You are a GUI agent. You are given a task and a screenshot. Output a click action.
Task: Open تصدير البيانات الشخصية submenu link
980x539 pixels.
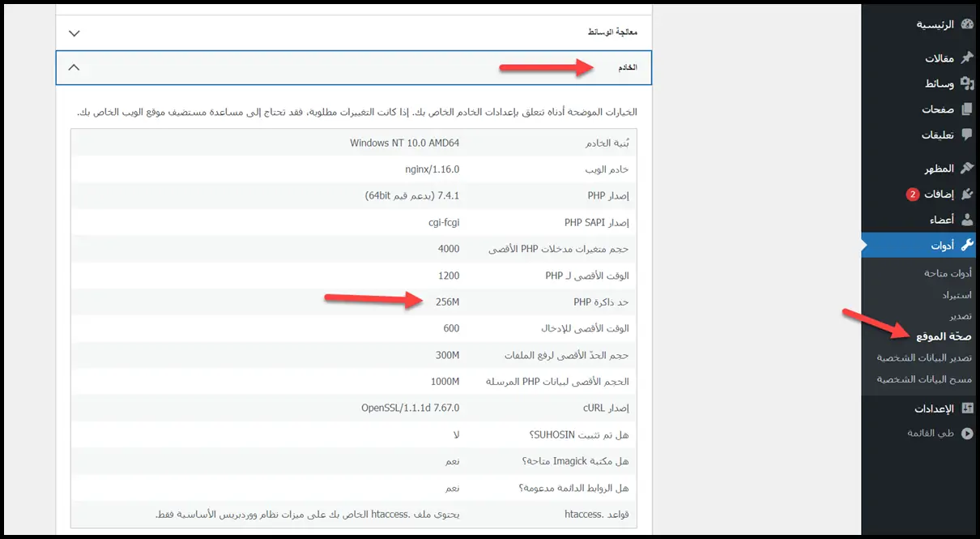click(924, 357)
